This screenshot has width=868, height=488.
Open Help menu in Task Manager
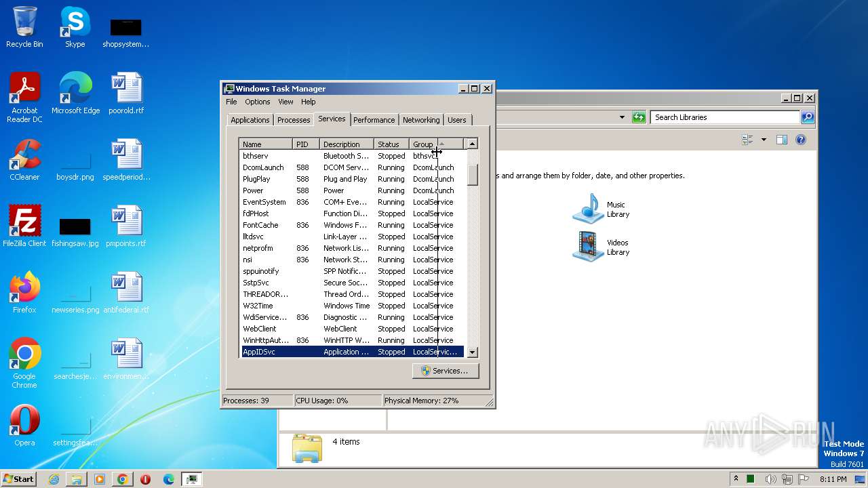[309, 102]
